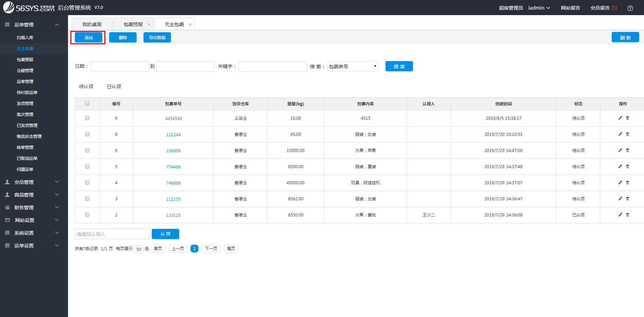
Task: Switch to the 我的桌面 tab
Action: [x=92, y=24]
